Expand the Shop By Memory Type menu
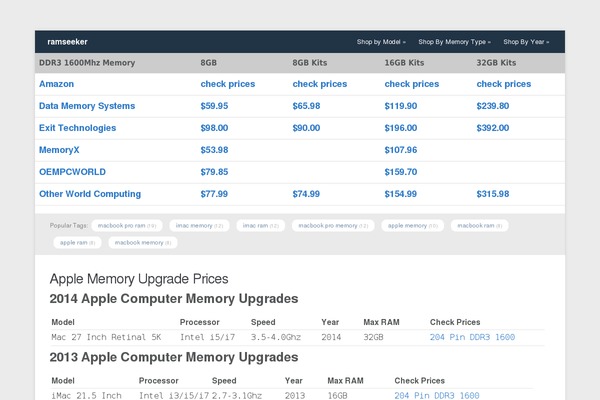 pos(454,42)
